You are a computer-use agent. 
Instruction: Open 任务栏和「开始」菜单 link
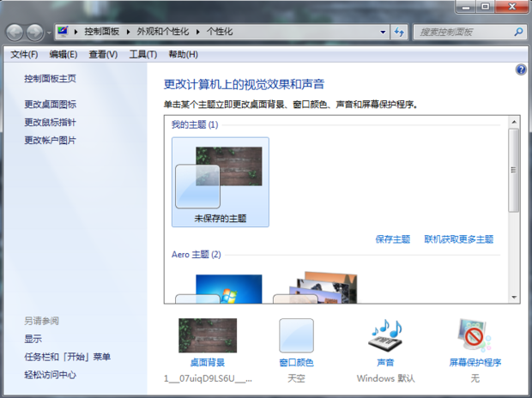pos(68,357)
